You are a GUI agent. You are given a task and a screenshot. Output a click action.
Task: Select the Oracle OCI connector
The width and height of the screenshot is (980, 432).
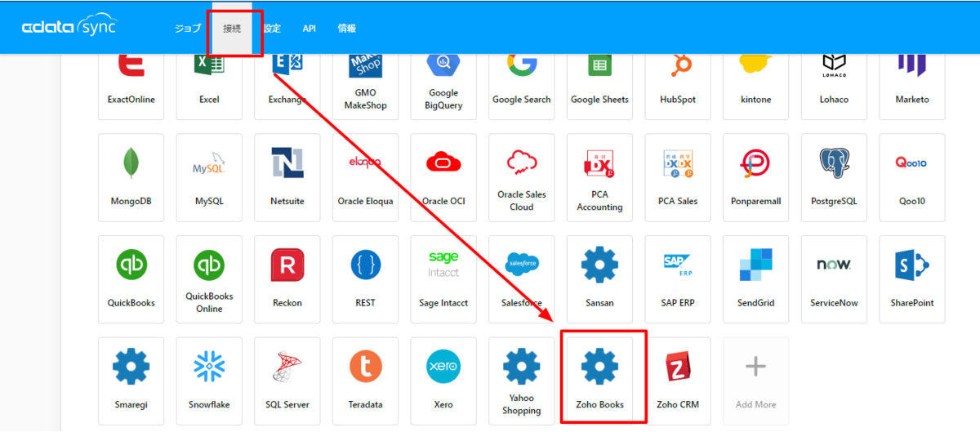(443, 177)
